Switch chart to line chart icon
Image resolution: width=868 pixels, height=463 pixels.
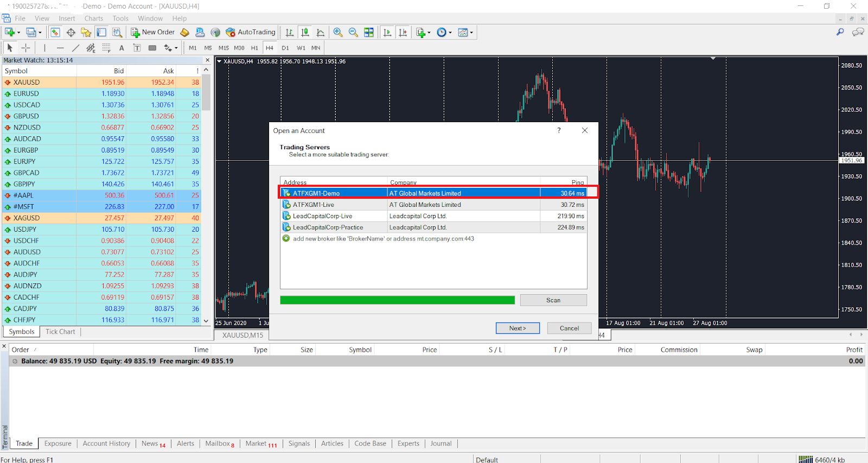[321, 33]
